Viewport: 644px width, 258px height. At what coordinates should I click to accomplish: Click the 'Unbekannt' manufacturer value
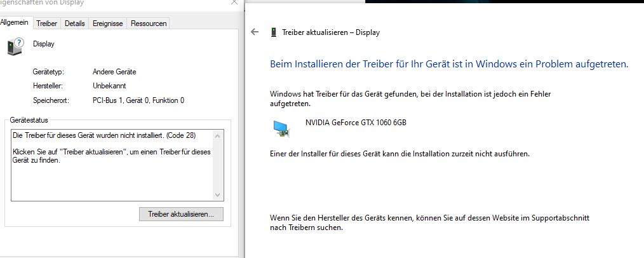coord(109,86)
